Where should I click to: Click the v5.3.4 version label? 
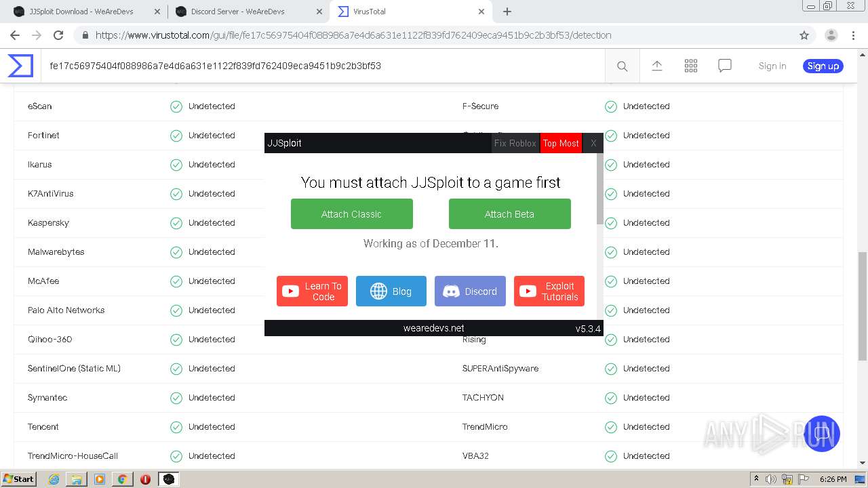click(588, 329)
